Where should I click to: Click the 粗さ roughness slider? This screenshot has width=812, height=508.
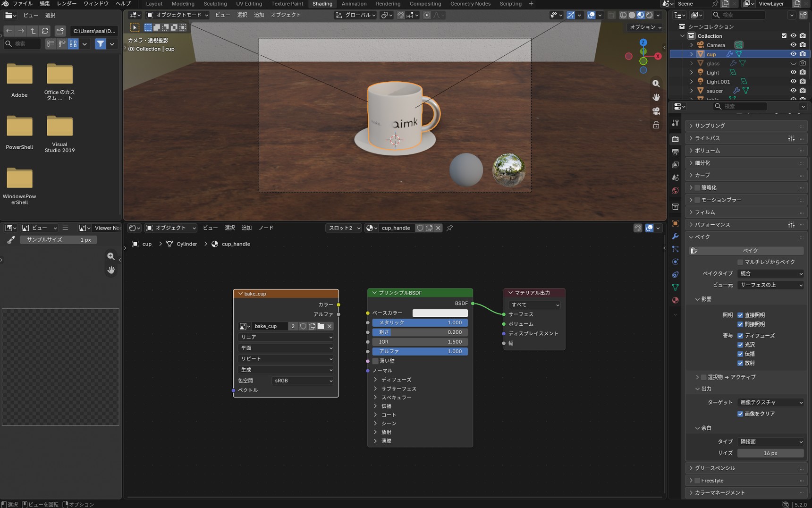tap(420, 332)
